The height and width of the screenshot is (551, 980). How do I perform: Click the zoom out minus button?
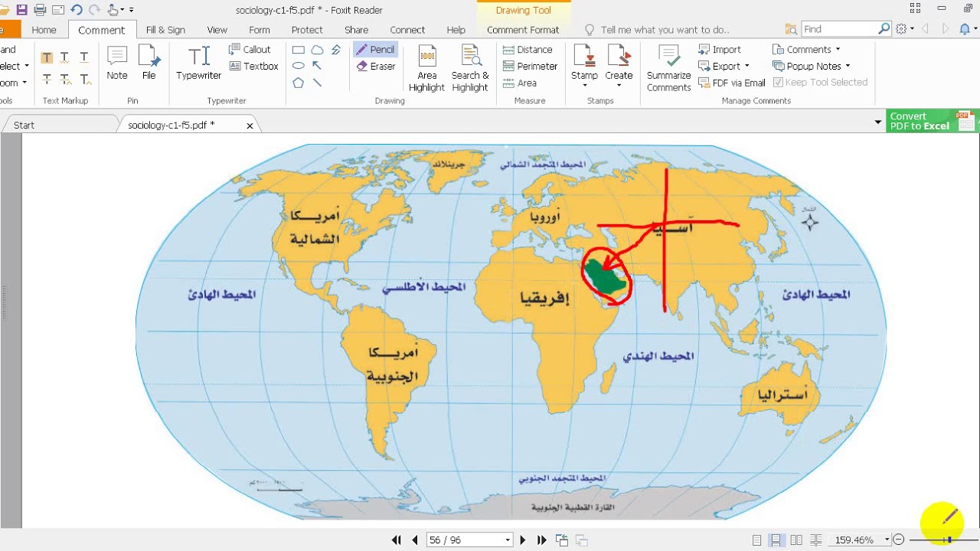pyautogui.click(x=899, y=540)
